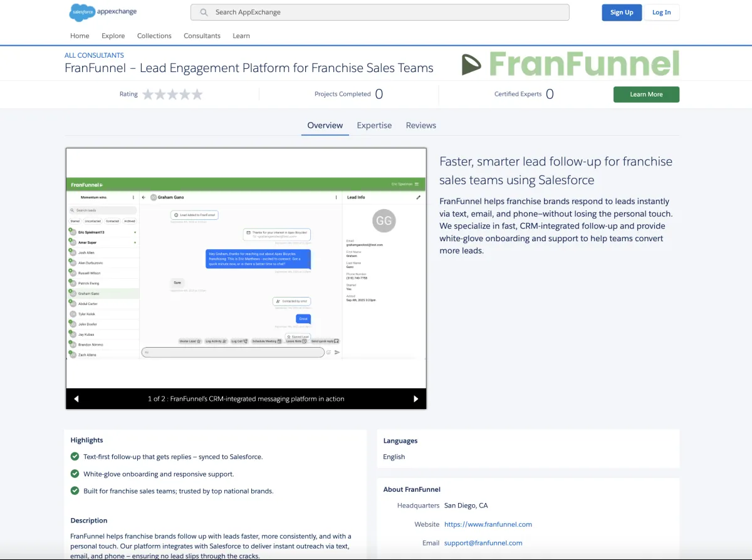Click the 'Description' heading

89,521
